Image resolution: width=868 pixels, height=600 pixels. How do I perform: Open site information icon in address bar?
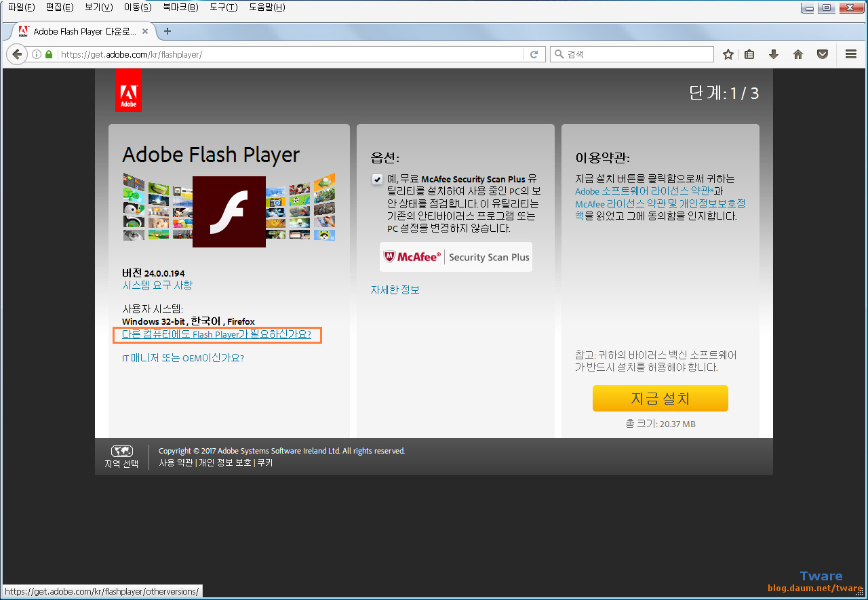37,54
